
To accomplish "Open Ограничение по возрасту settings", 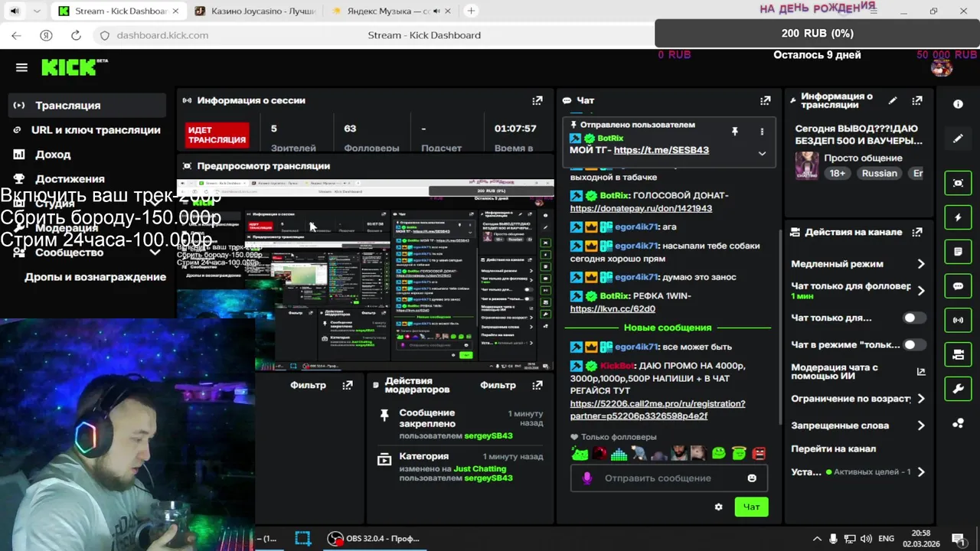I will (858, 399).
